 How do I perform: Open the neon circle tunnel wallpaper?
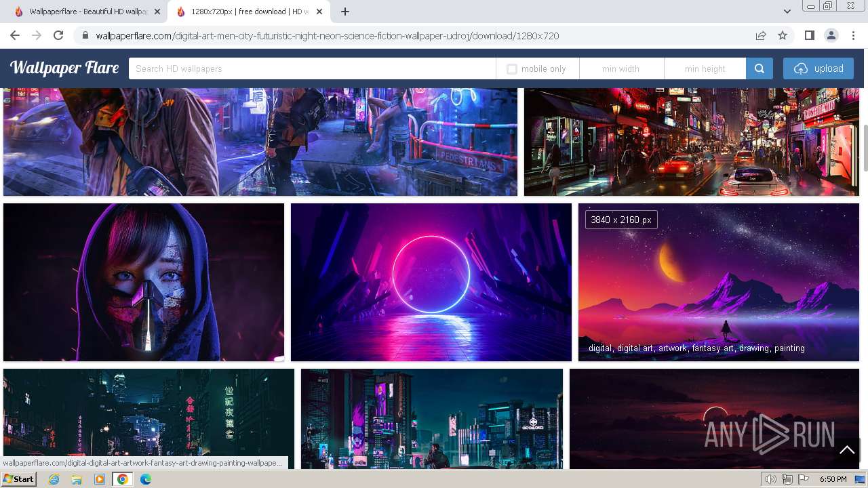point(431,282)
